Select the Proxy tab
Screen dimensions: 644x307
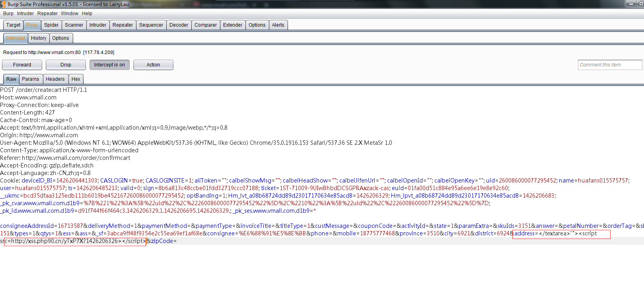pos(32,25)
